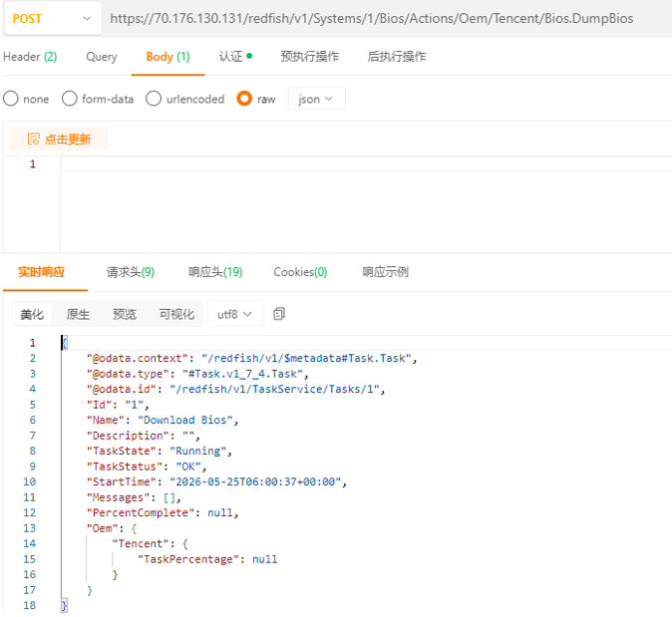Select the urlencoded radio button
Image resolution: width=672 pixels, height=617 pixels.
[x=154, y=99]
